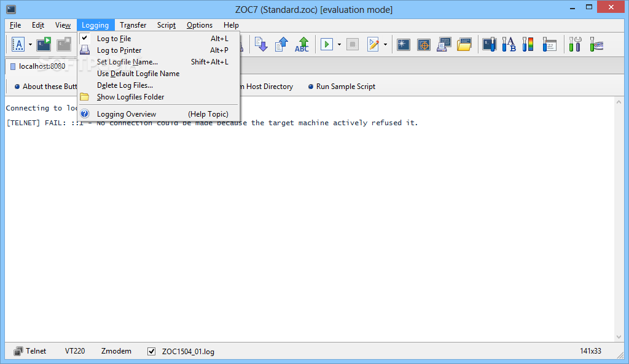Screen dimensions: 629x364
Task: Select Log to Printer menu entry
Action: [x=159, y=50]
